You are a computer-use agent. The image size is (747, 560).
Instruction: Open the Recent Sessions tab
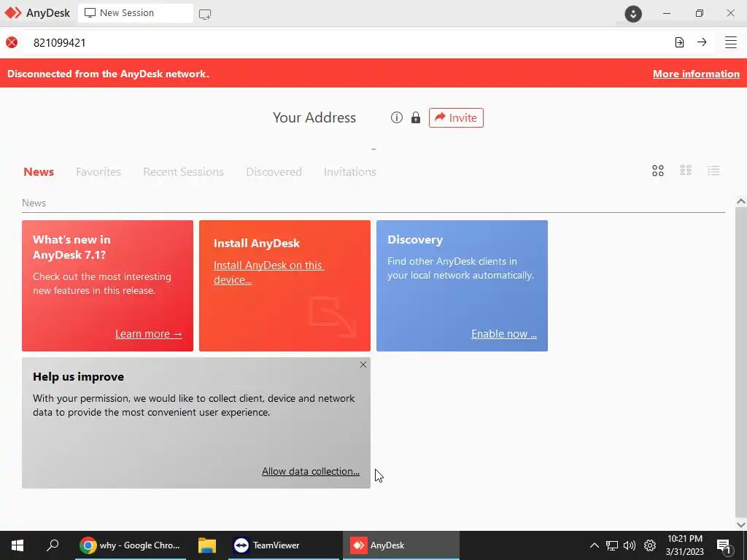click(x=183, y=172)
